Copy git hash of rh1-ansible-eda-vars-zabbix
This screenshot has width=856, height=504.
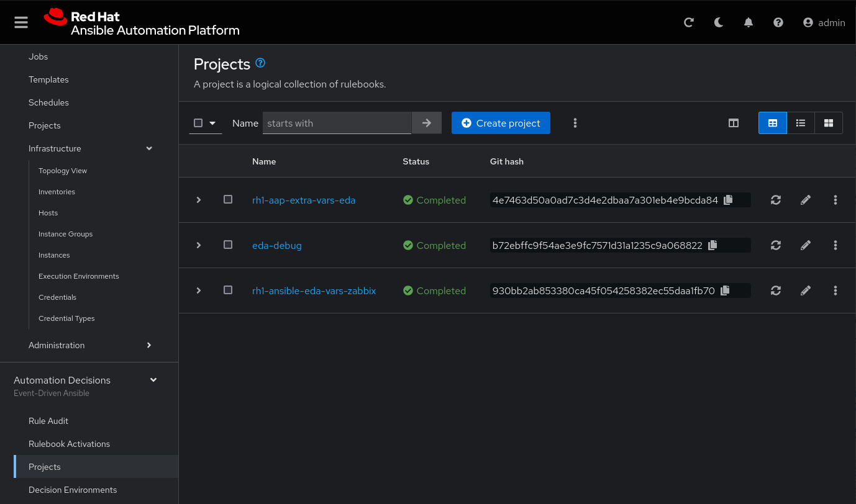point(725,290)
